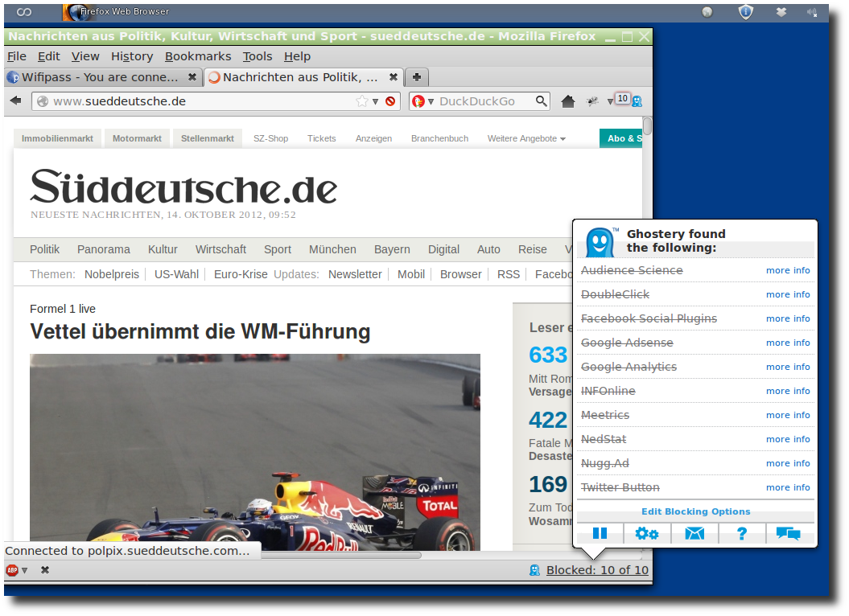Switch to the Wifipass tab
Image resolution: width=849 pixels, height=616 pixels.
(x=103, y=77)
